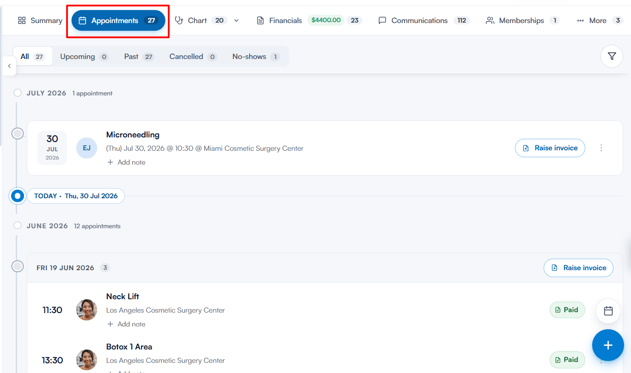Click the $4400.00 financials balance badge
Image resolution: width=631 pixels, height=373 pixels.
326,20
